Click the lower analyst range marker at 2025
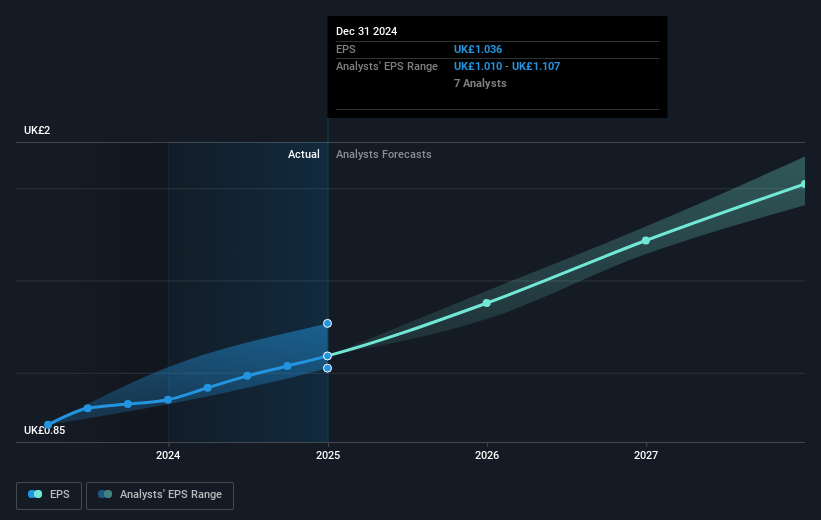 click(x=327, y=368)
